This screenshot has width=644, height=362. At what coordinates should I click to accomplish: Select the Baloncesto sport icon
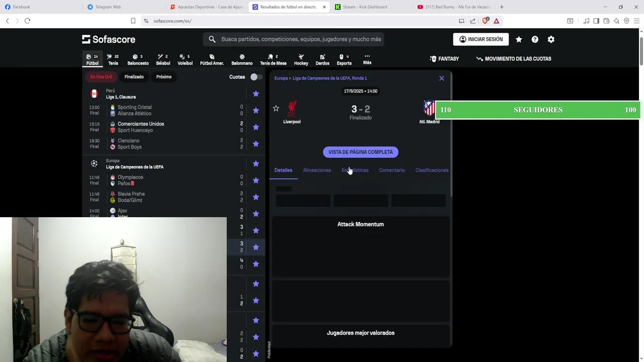point(138,59)
